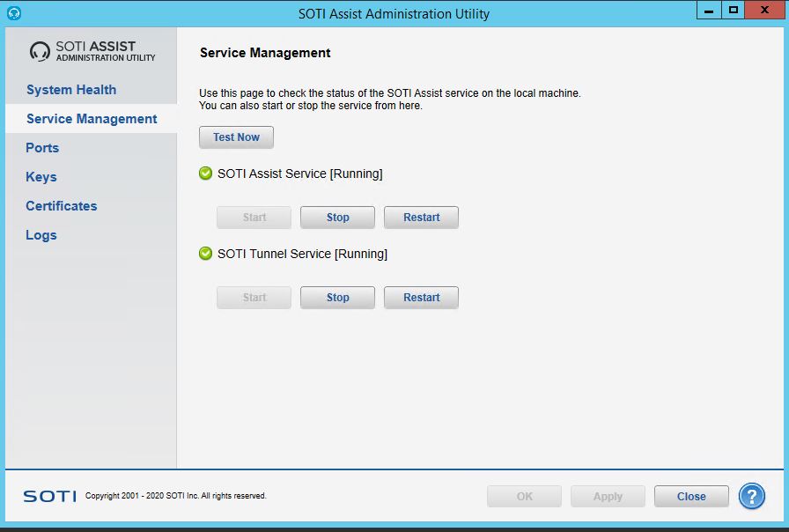Viewport: 789px width, 532px height.
Task: Click the SOTI logo in the footer
Action: [50, 496]
